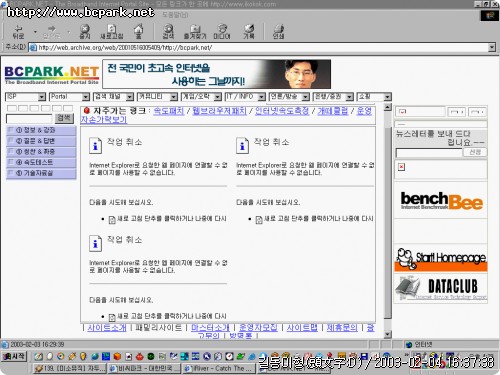Open the 사이트맵 footer link
The height and width of the screenshot is (375, 500).
pos(302,328)
